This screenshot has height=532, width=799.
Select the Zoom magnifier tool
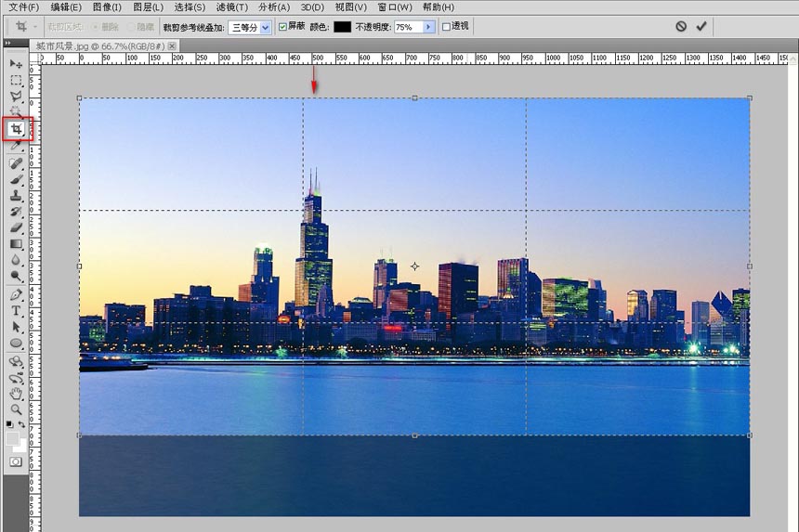click(16, 409)
